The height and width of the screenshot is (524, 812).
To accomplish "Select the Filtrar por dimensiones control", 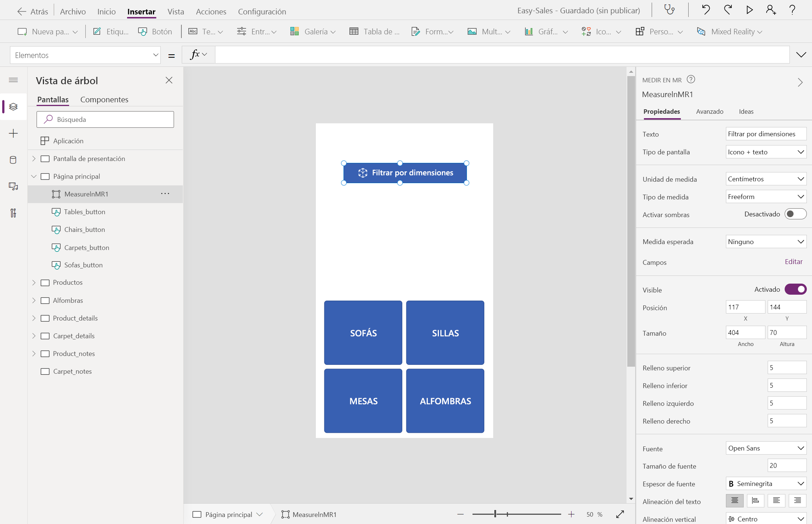I will pyautogui.click(x=405, y=173).
